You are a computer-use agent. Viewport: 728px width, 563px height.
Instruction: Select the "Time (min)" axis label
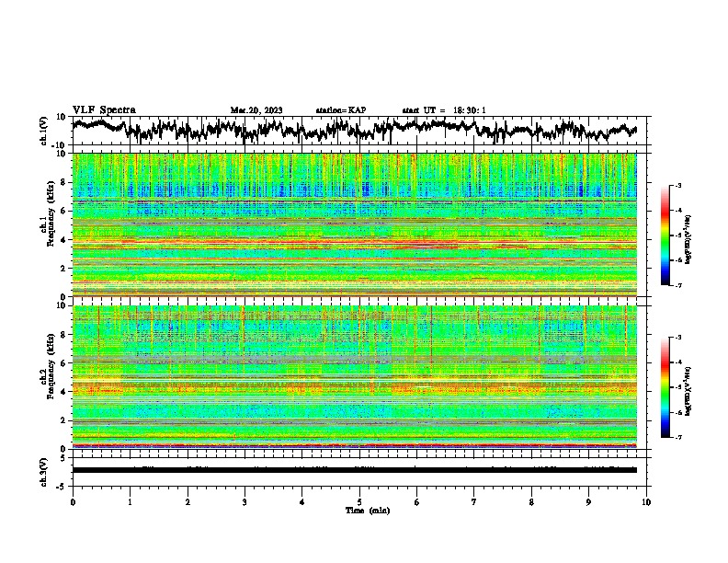tap(368, 511)
